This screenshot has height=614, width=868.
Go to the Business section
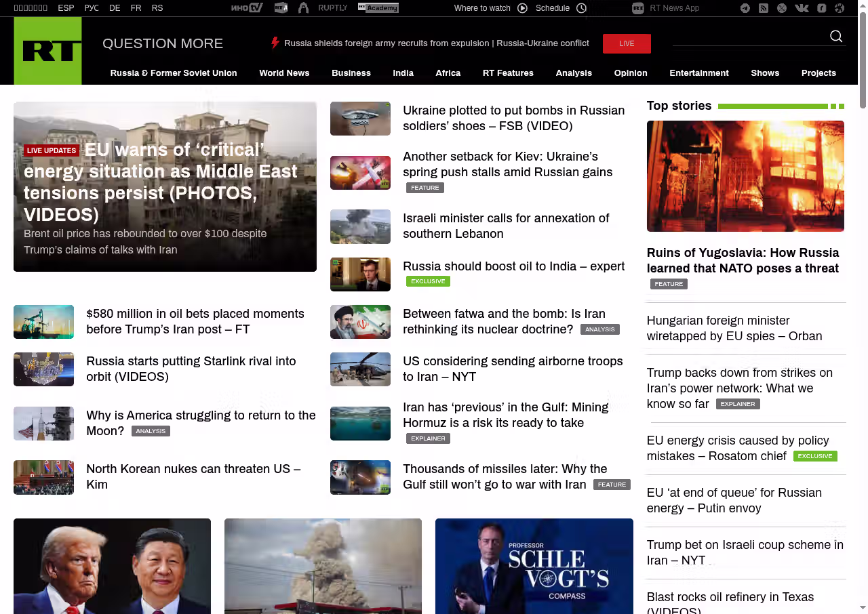tap(351, 73)
